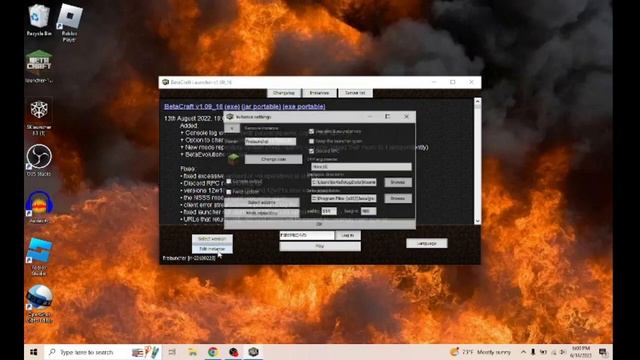Open the Language button
Screen dimensions: 640x360
427,243
